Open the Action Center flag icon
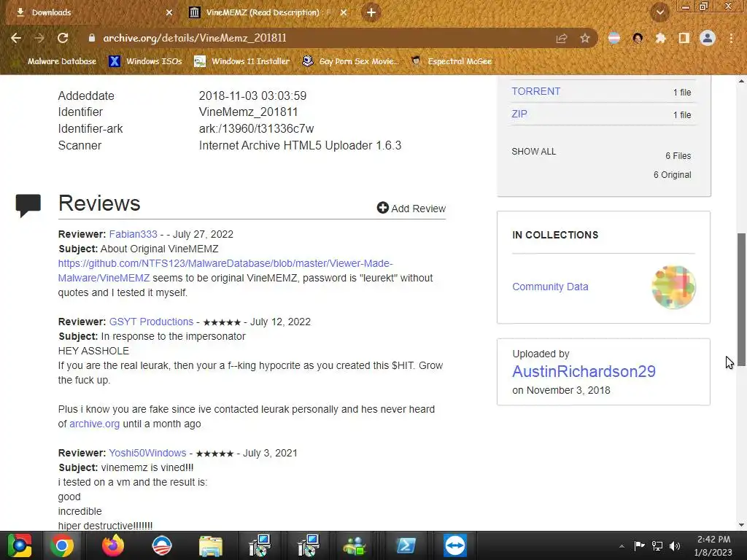The image size is (747, 560). [639, 545]
